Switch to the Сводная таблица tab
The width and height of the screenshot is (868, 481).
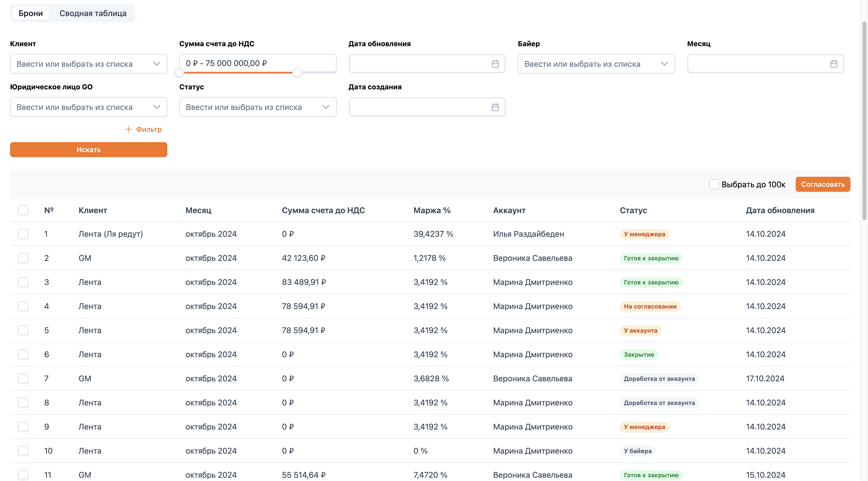point(93,13)
